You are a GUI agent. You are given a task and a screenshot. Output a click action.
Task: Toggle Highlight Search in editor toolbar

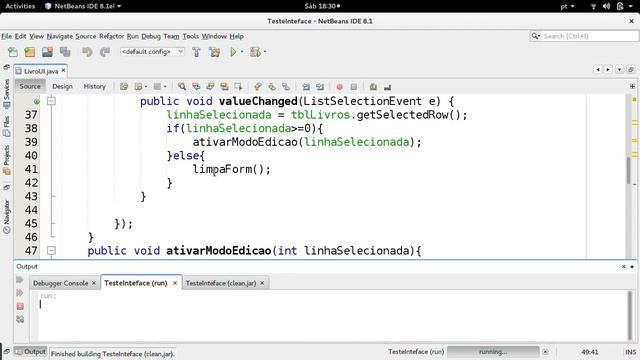point(224,87)
